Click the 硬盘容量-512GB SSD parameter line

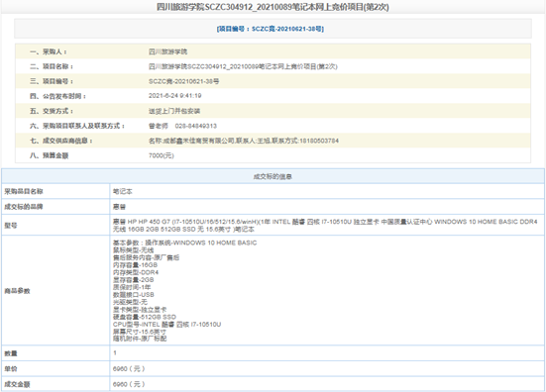(145, 317)
